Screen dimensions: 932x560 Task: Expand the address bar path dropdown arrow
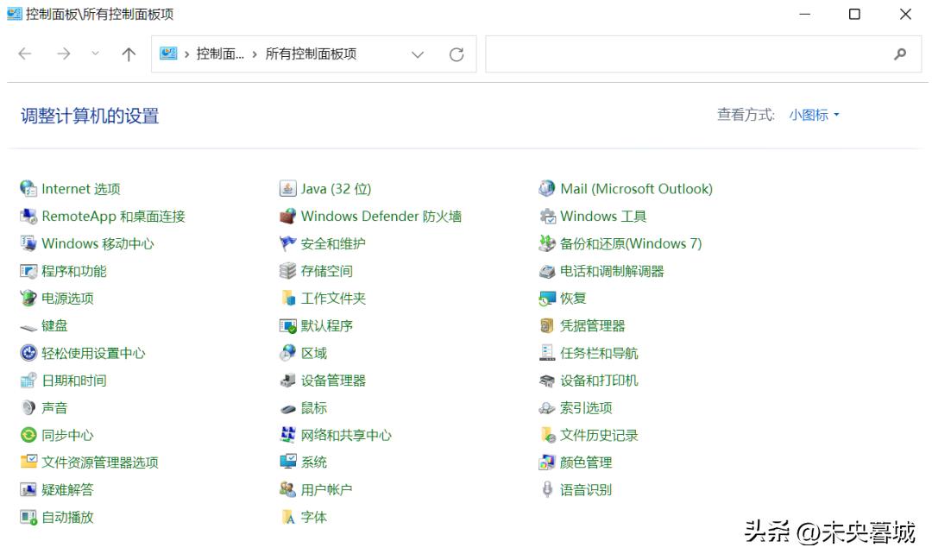tap(418, 53)
